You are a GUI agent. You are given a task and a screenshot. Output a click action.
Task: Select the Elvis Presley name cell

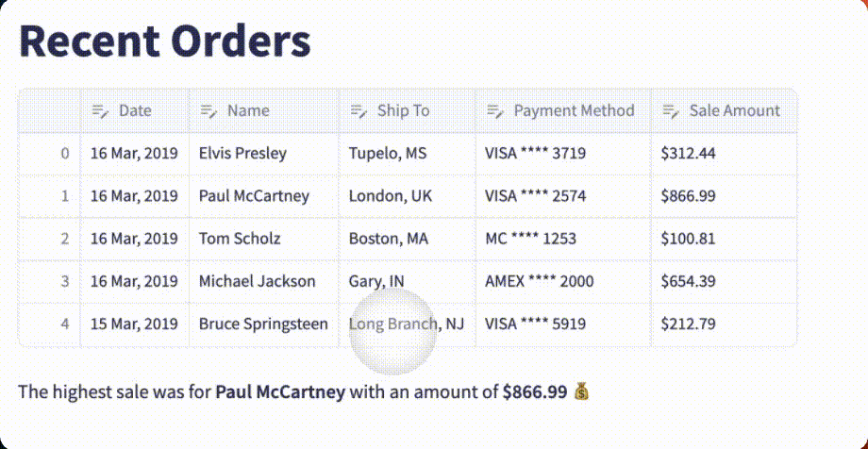264,154
